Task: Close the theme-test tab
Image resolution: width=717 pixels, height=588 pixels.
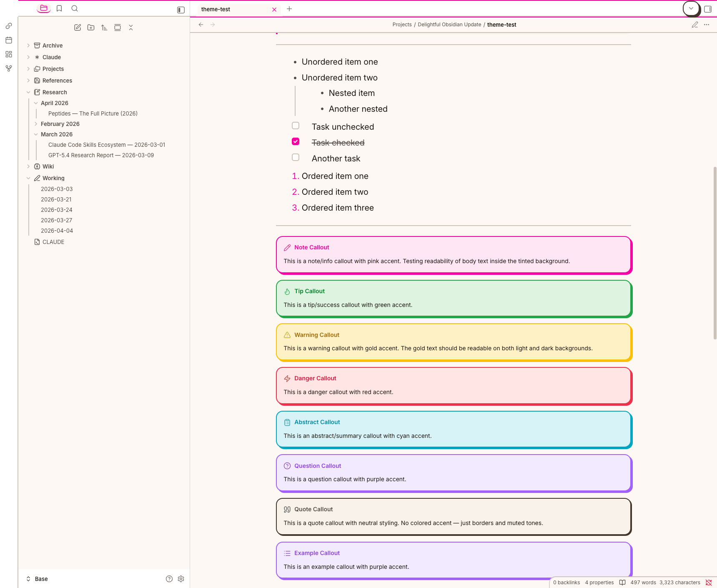Action: point(274,10)
